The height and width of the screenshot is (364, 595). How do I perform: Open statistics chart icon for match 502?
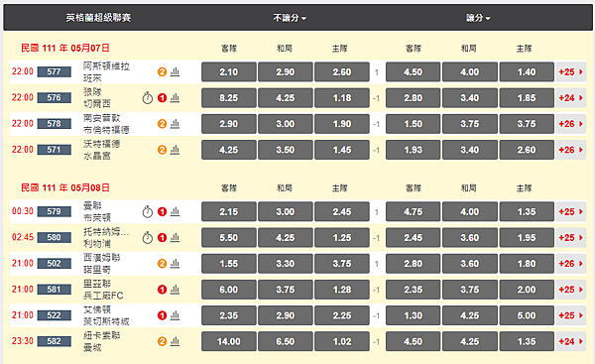175,264
